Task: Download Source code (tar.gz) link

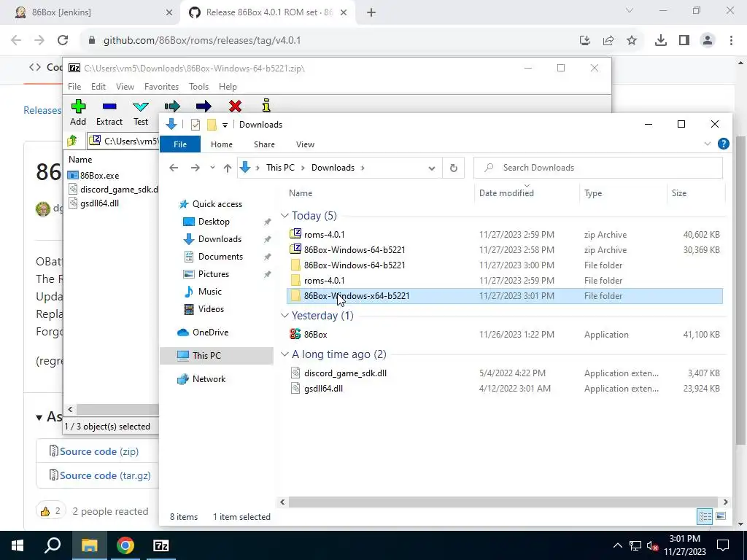Action: point(105,475)
